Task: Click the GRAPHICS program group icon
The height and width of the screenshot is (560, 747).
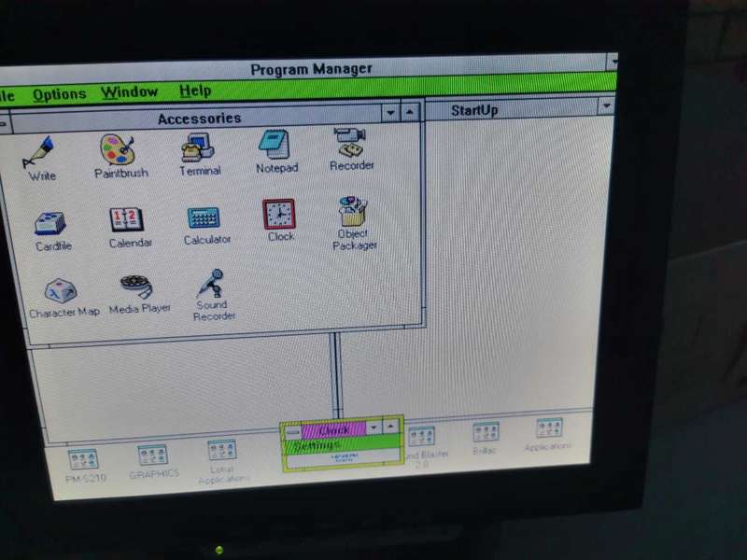Action: click(152, 455)
